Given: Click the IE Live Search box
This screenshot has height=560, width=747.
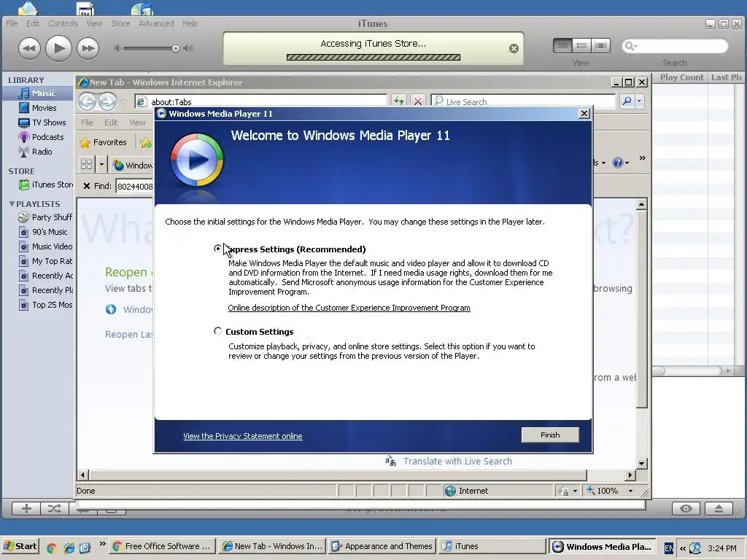Looking at the screenshot, I should tap(523, 101).
